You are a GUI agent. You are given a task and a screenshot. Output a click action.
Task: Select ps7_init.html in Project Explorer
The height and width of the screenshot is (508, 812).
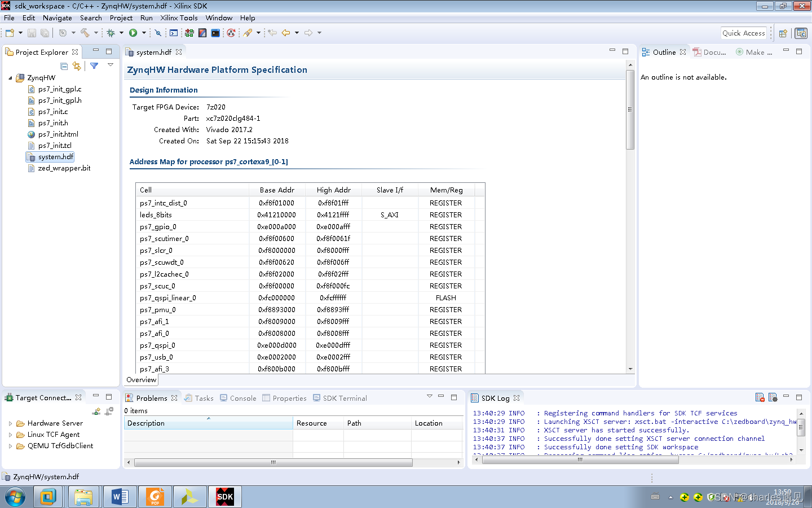point(58,134)
